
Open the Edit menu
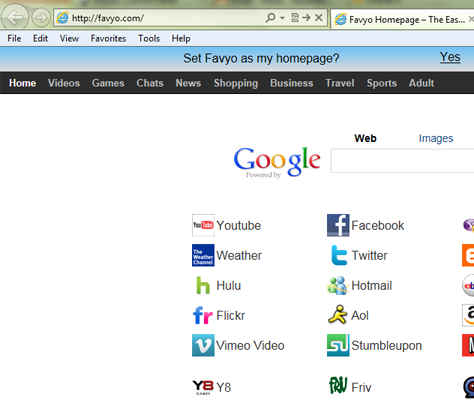pyautogui.click(x=40, y=38)
